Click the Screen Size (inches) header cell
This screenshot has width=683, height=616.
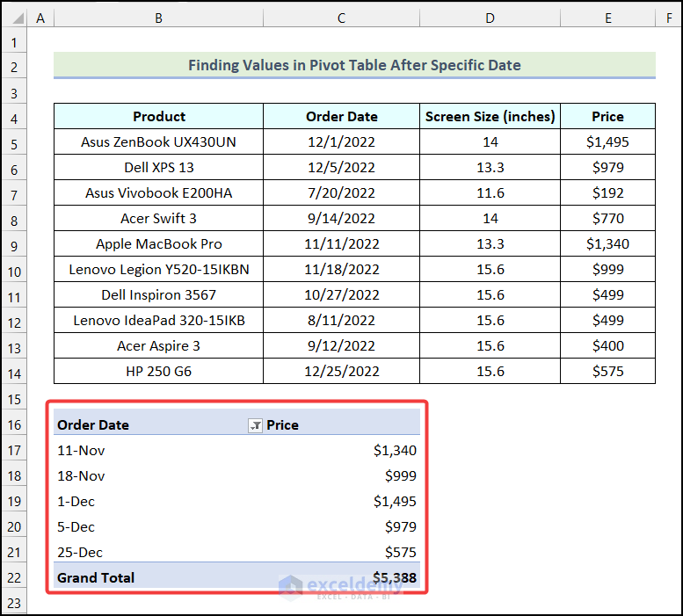click(490, 117)
